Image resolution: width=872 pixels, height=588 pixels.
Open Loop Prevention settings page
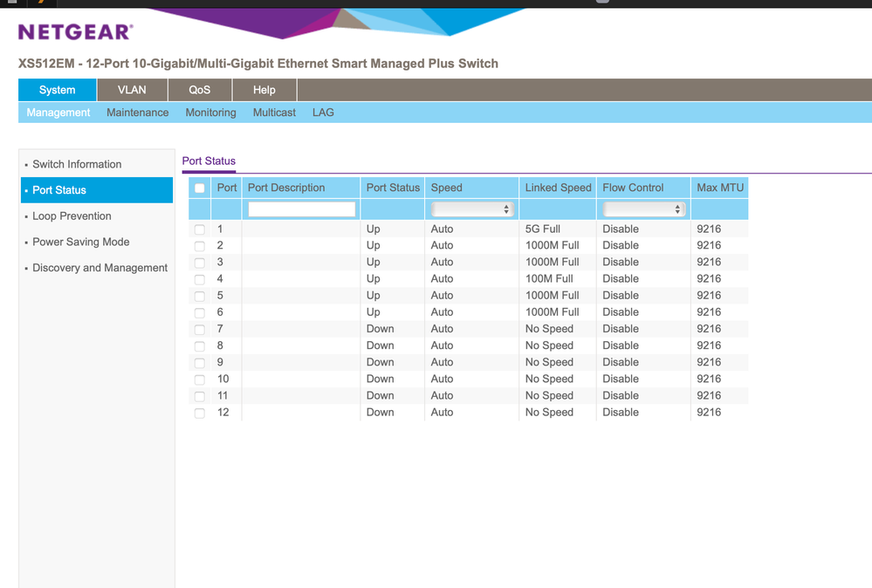point(72,216)
